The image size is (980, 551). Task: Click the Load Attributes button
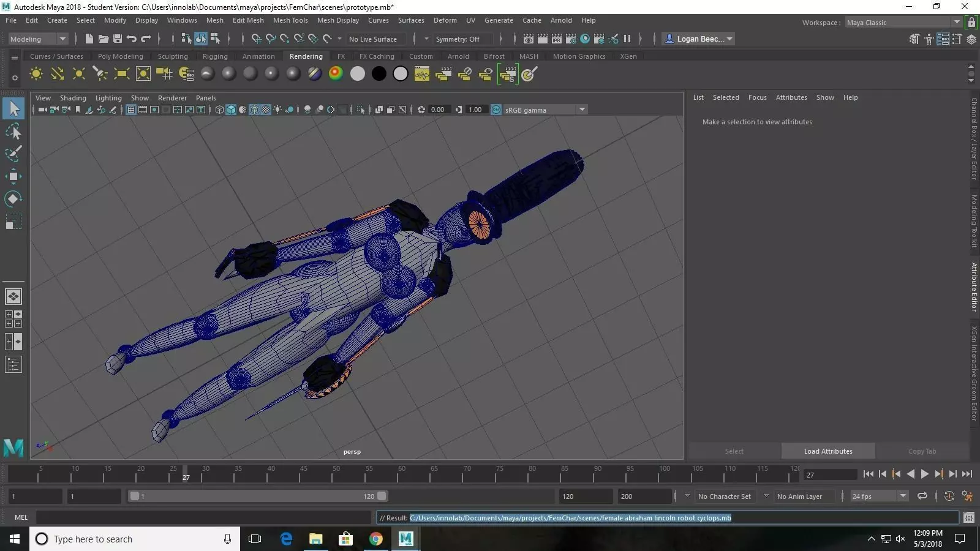(827, 451)
